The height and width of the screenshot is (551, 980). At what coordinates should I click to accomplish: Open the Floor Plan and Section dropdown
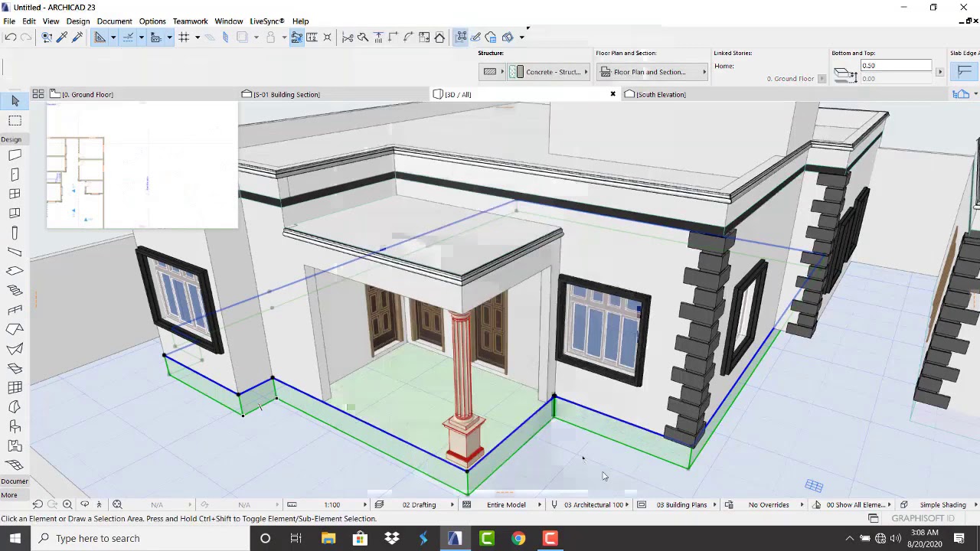click(652, 72)
